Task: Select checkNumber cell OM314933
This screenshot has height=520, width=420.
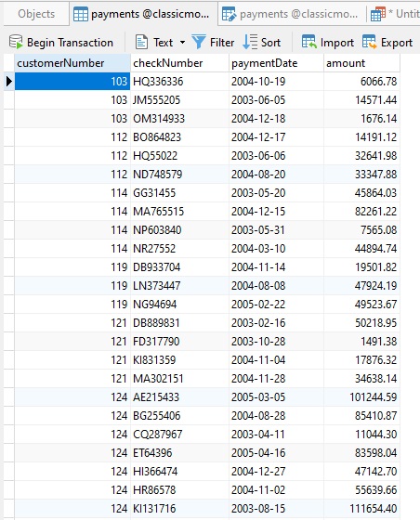Action: pos(179,119)
